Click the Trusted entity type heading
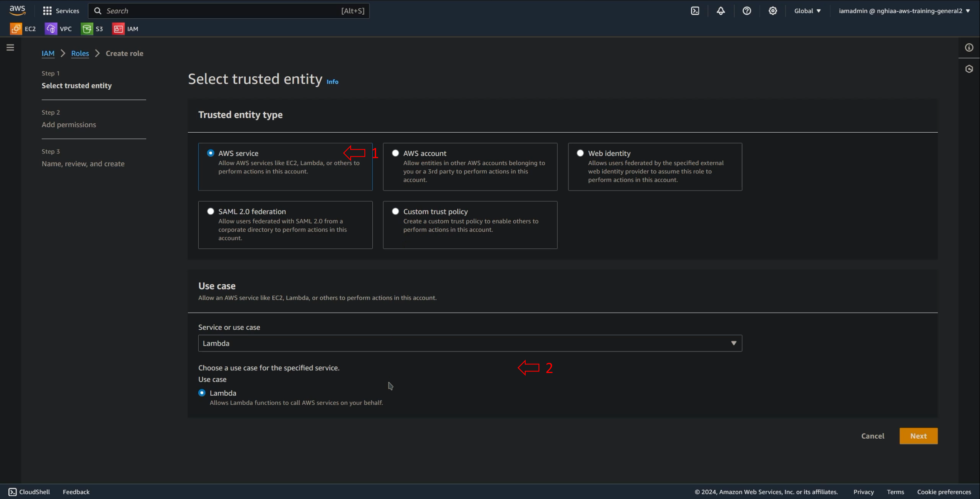Viewport: 980px width, 499px height. click(x=240, y=115)
